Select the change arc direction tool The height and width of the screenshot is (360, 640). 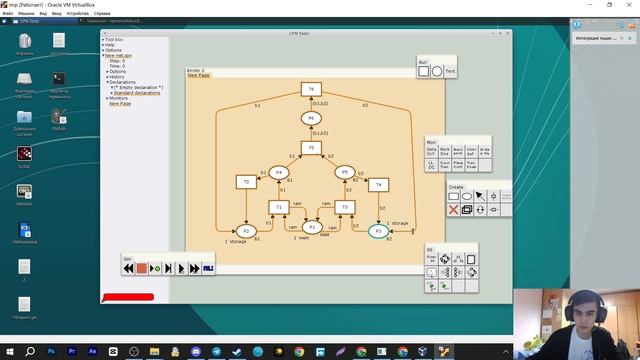pyautogui.click(x=480, y=210)
